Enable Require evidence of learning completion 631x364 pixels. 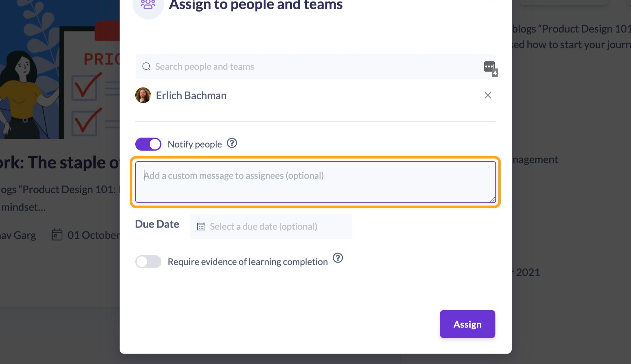pos(148,261)
